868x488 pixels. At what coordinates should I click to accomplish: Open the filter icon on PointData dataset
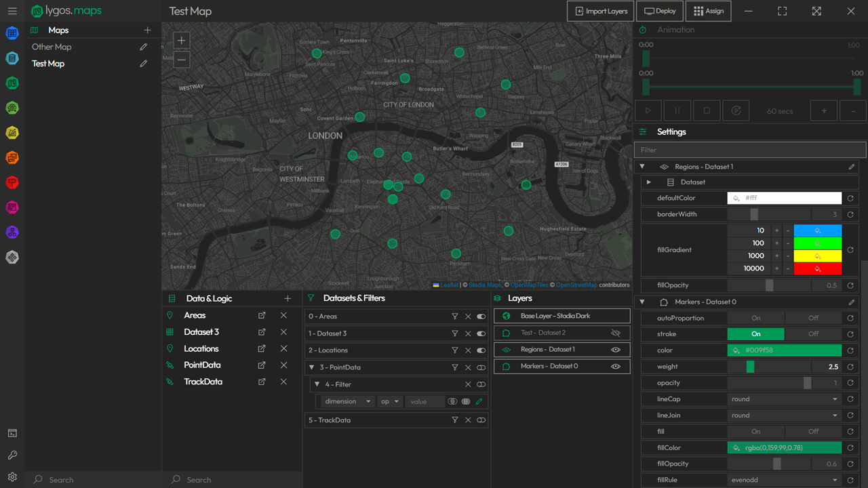tap(455, 367)
